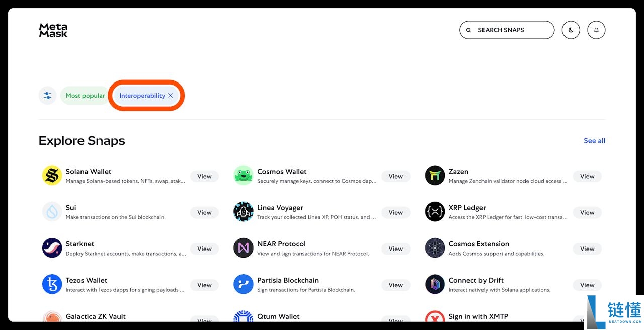Click the Tezos Wallet icon
This screenshot has height=330, width=644.
[52, 284]
